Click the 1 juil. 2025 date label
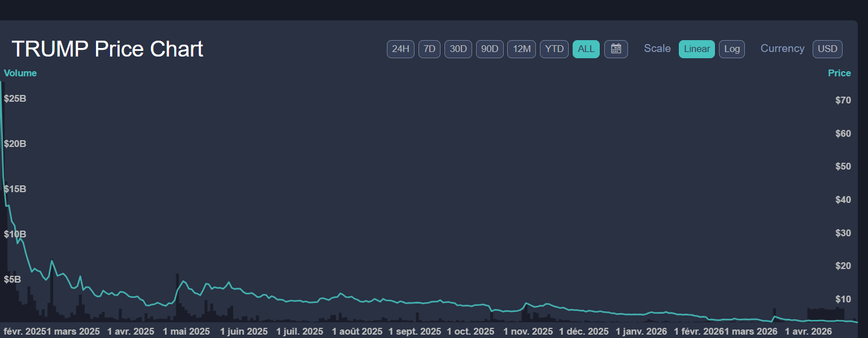The image size is (868, 338). pyautogui.click(x=300, y=331)
